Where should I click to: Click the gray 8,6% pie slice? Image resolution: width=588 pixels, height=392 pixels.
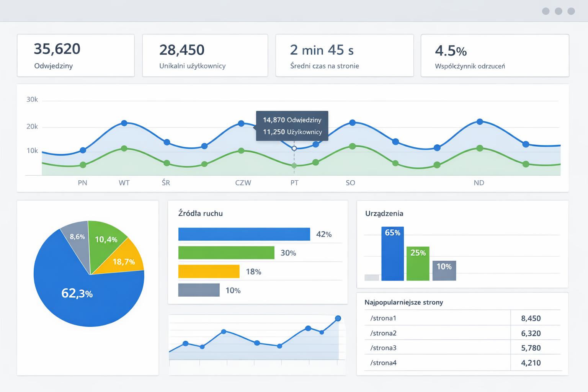[77, 237]
